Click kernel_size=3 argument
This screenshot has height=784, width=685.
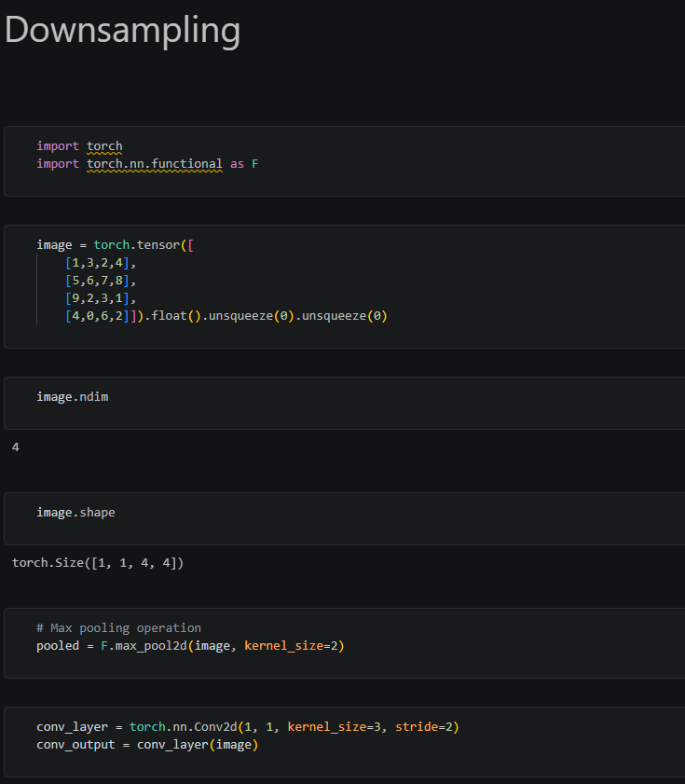coord(334,727)
